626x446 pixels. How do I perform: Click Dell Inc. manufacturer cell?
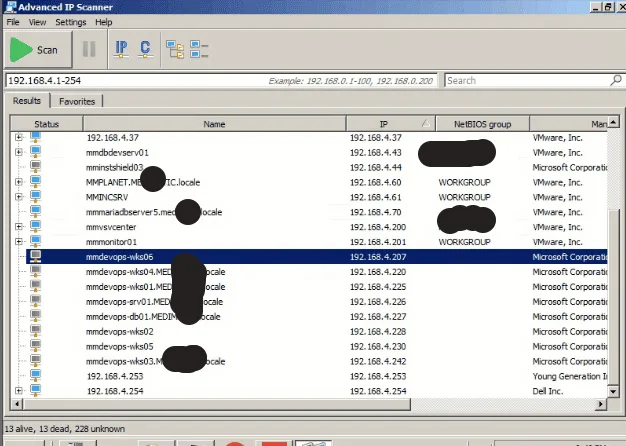coord(547,391)
